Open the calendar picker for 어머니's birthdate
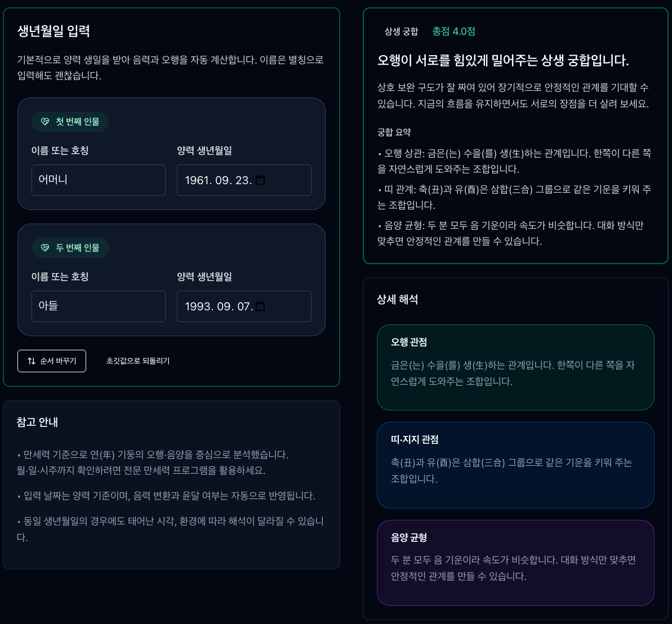The width and height of the screenshot is (672, 624). pos(260,180)
